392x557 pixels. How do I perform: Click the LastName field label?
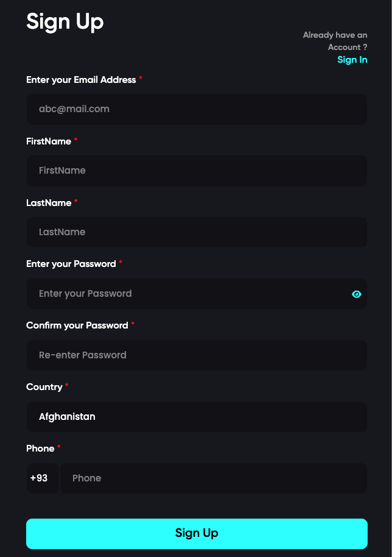click(x=49, y=203)
